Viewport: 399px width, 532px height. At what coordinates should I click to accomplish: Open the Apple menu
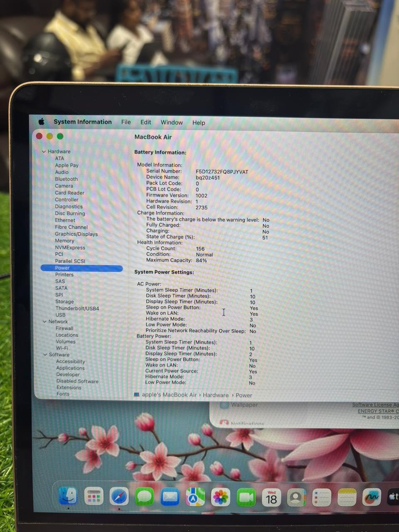coord(42,122)
